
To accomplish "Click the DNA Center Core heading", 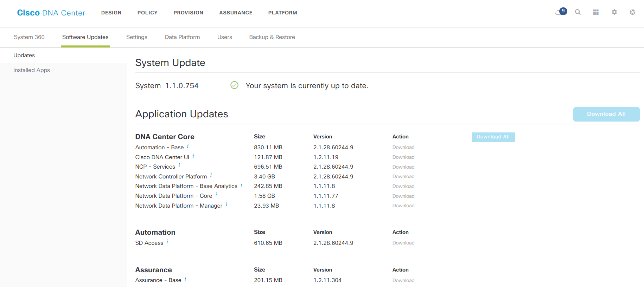I will 165,137.
